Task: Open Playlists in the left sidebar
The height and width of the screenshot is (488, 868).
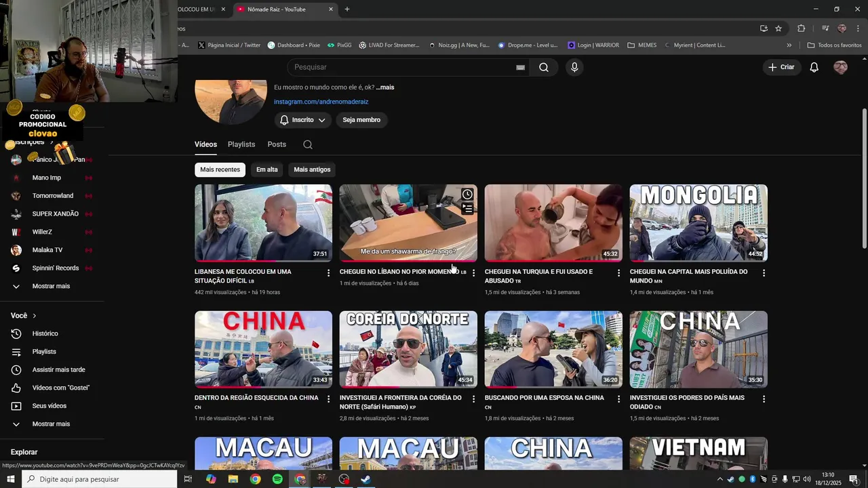Action: (x=44, y=352)
